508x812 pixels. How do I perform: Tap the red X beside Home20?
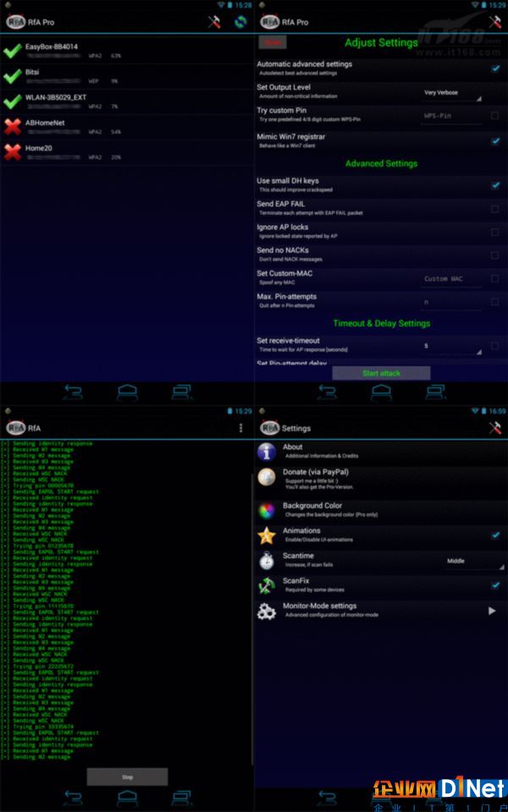pos(12,152)
